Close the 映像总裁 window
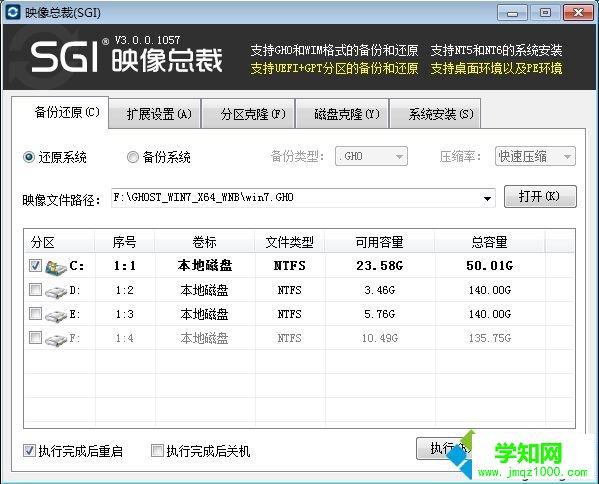The width and height of the screenshot is (599, 484). click(x=579, y=13)
